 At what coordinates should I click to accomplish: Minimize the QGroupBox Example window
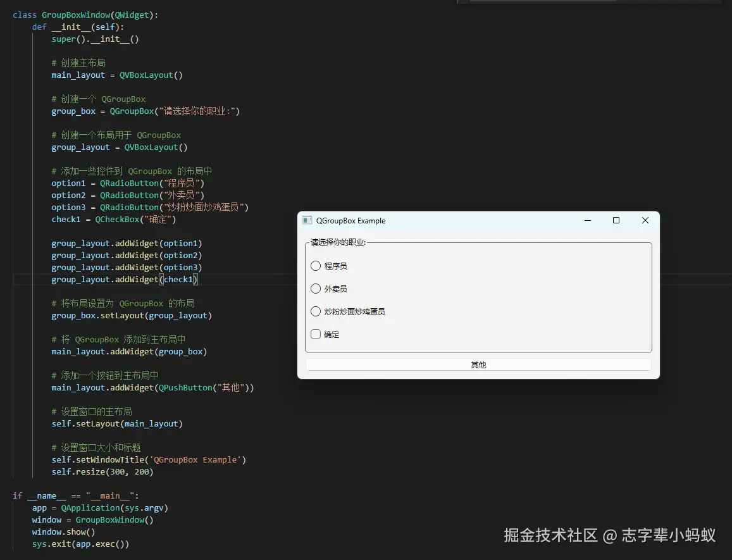pos(588,220)
